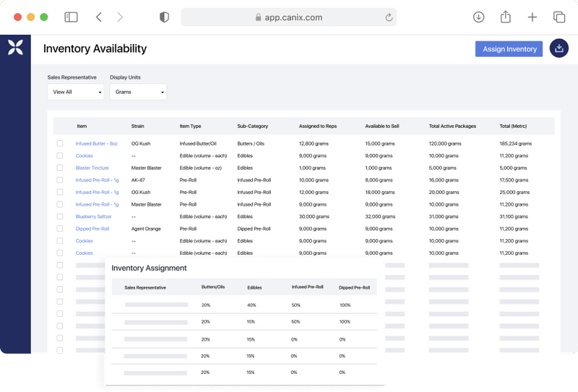The width and height of the screenshot is (578, 392).
Task: Click the Infused Butter/Oil item type cell
Action: click(198, 144)
